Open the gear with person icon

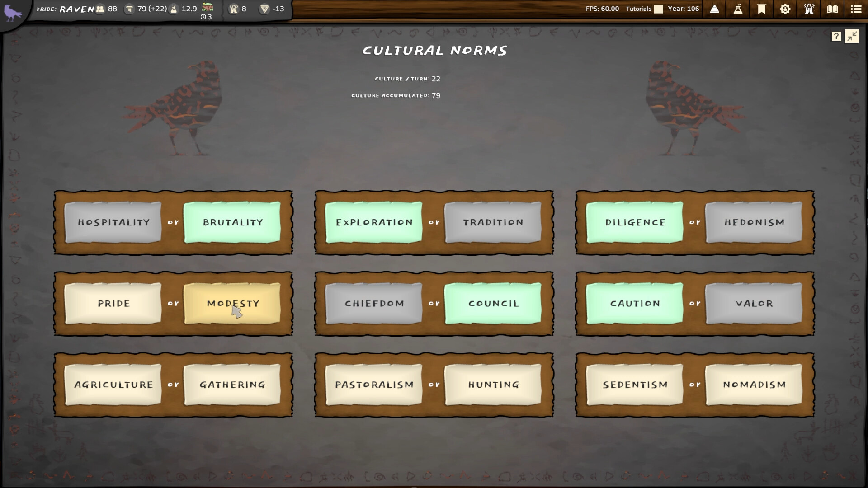tap(785, 9)
